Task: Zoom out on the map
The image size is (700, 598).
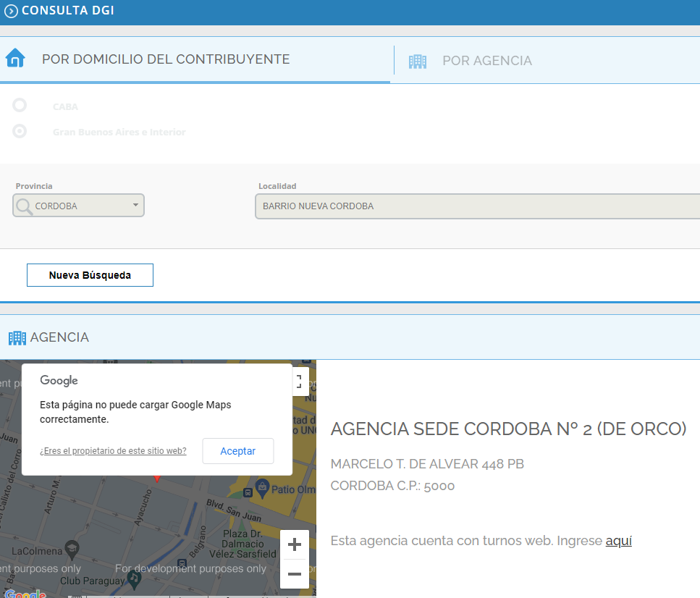Action: point(294,574)
